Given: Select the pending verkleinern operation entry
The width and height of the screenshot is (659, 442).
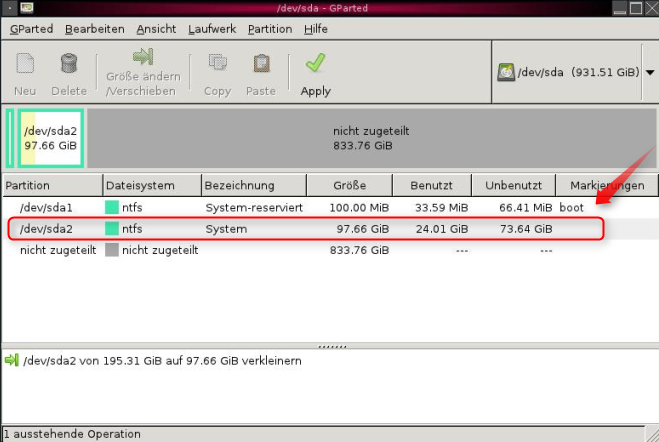Looking at the screenshot, I should click(162, 361).
